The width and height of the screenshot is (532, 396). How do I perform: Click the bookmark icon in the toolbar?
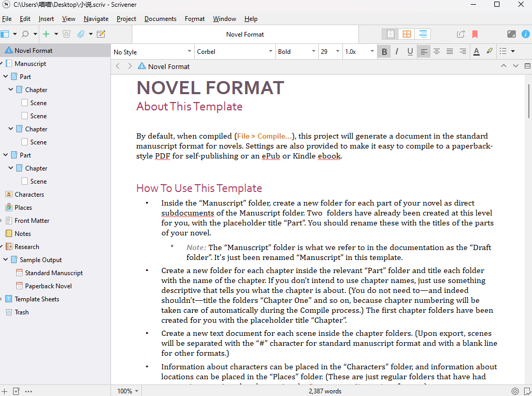[x=474, y=33]
